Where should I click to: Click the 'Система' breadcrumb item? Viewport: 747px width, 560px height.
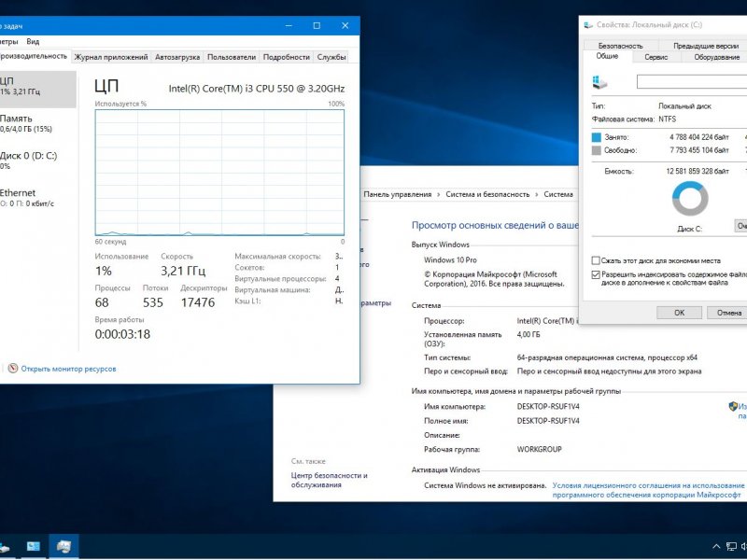click(x=557, y=194)
